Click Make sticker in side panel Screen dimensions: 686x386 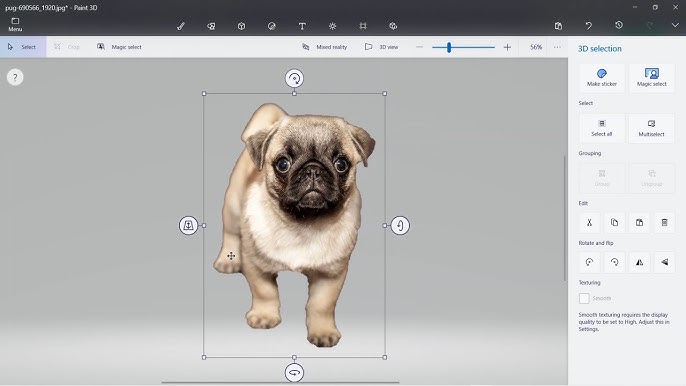[x=602, y=77]
